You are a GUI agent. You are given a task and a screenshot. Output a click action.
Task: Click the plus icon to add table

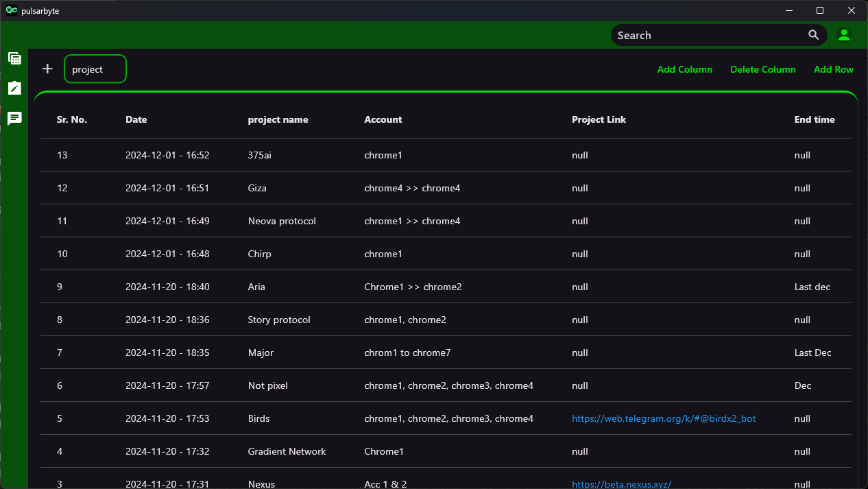(47, 69)
